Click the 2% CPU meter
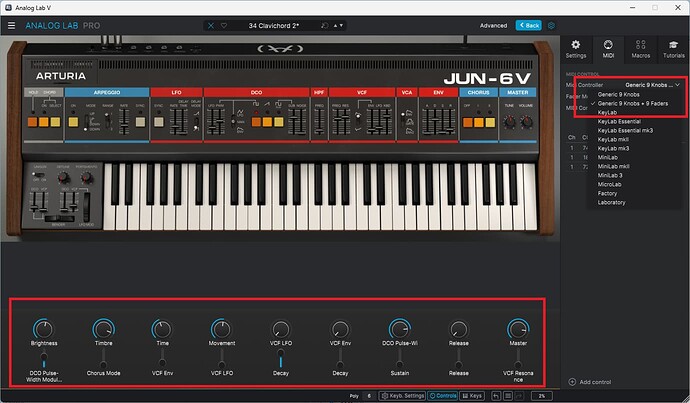Screen dimensions: 690x403 click(x=542, y=396)
